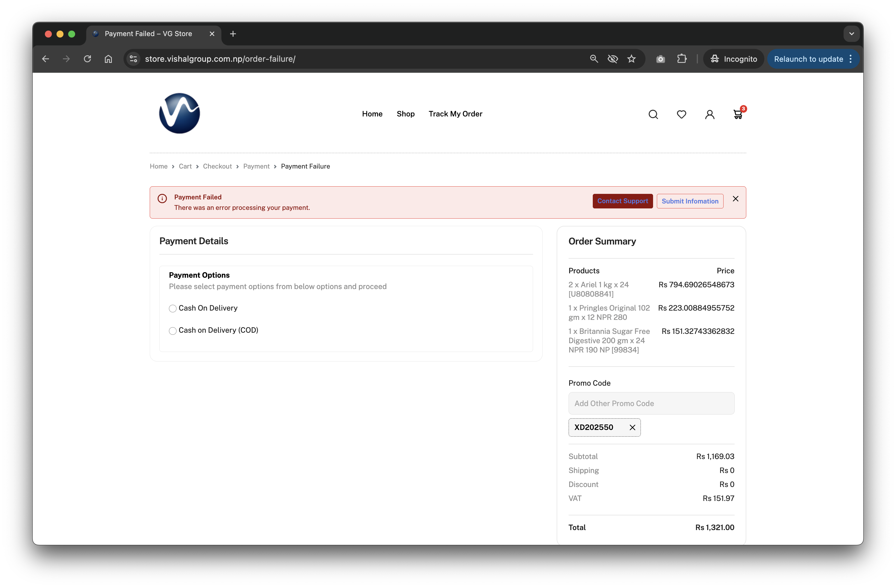Screen dimensions: 896x588
Task: Select Cash On Delivery option
Action: tap(173, 309)
